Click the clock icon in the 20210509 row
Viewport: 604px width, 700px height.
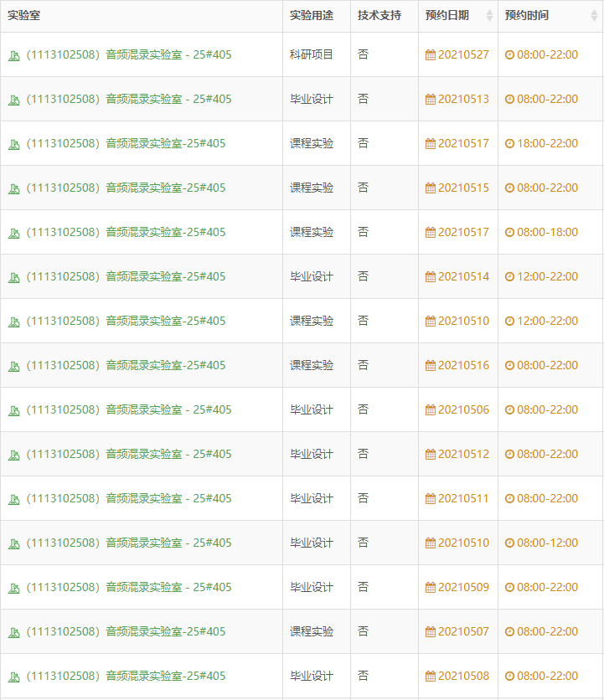[x=509, y=588]
